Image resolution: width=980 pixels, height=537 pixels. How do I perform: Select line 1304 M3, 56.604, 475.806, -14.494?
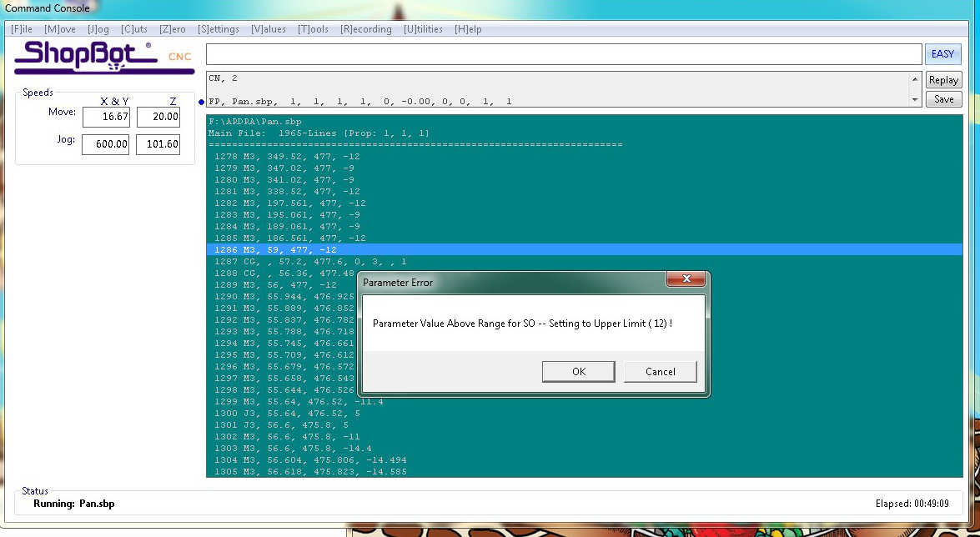tap(310, 460)
